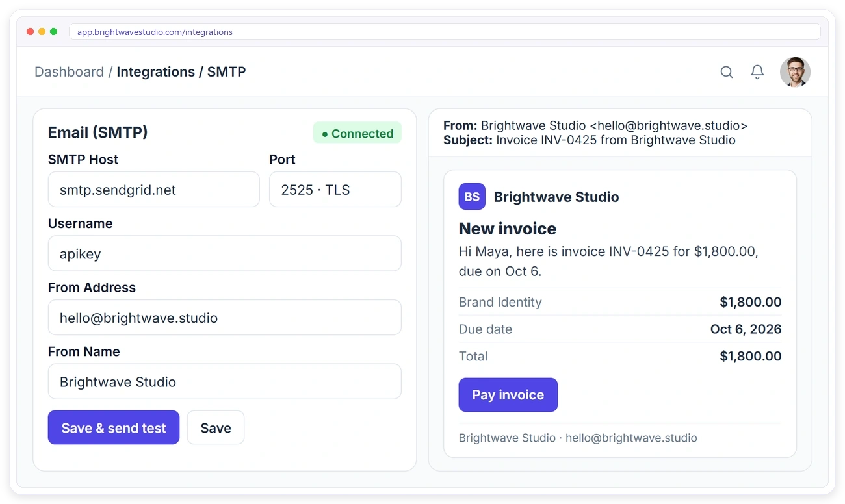
Task: Edit the From Address field
Action: (x=224, y=318)
